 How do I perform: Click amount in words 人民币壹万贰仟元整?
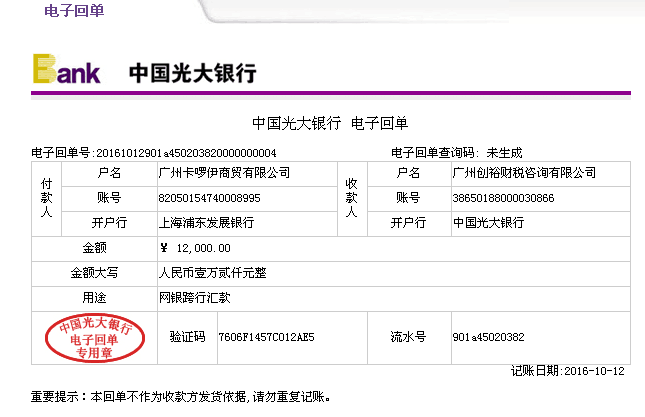pos(213,273)
